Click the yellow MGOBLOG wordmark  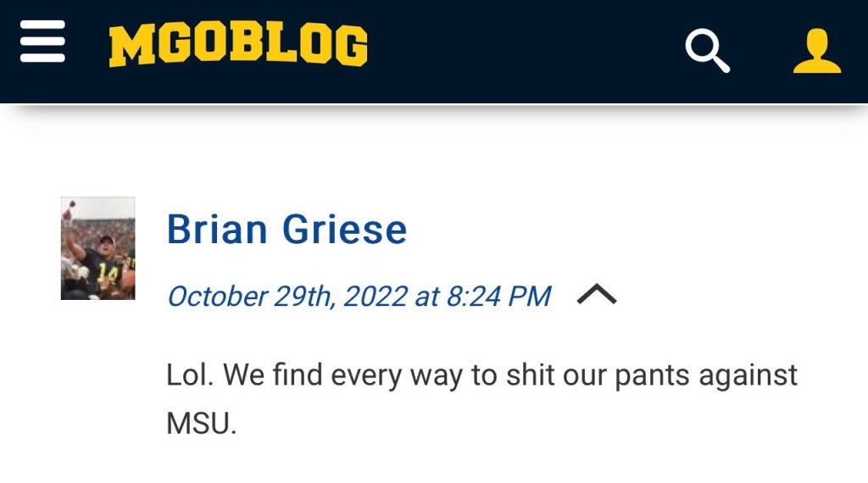[x=238, y=46]
